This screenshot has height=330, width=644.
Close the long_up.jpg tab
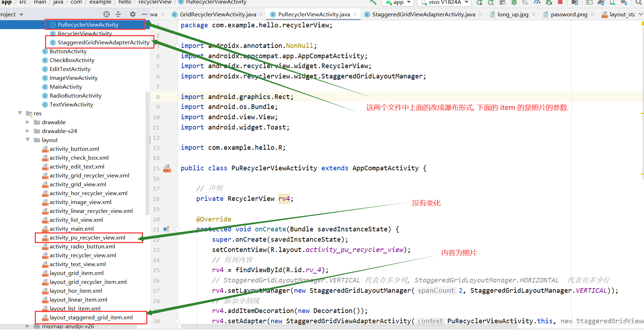click(534, 14)
